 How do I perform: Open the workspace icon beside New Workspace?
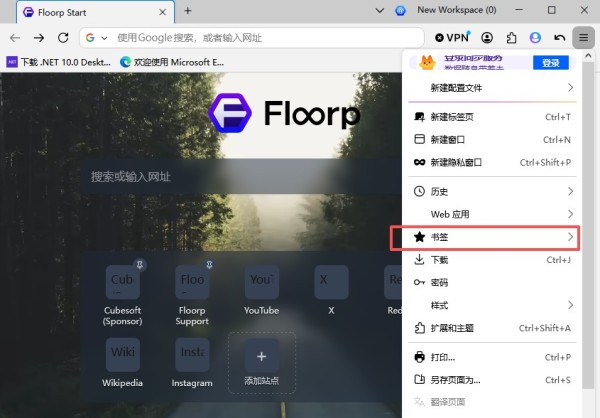pyautogui.click(x=401, y=11)
